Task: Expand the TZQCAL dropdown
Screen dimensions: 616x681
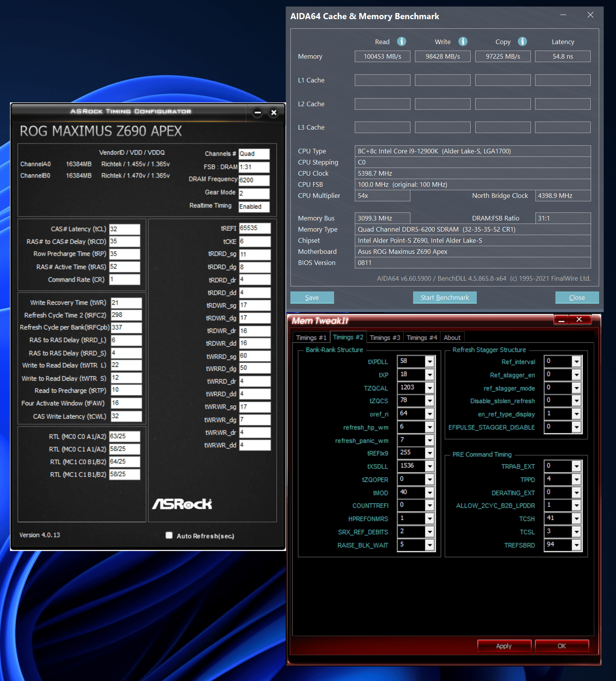Action: pyautogui.click(x=430, y=388)
